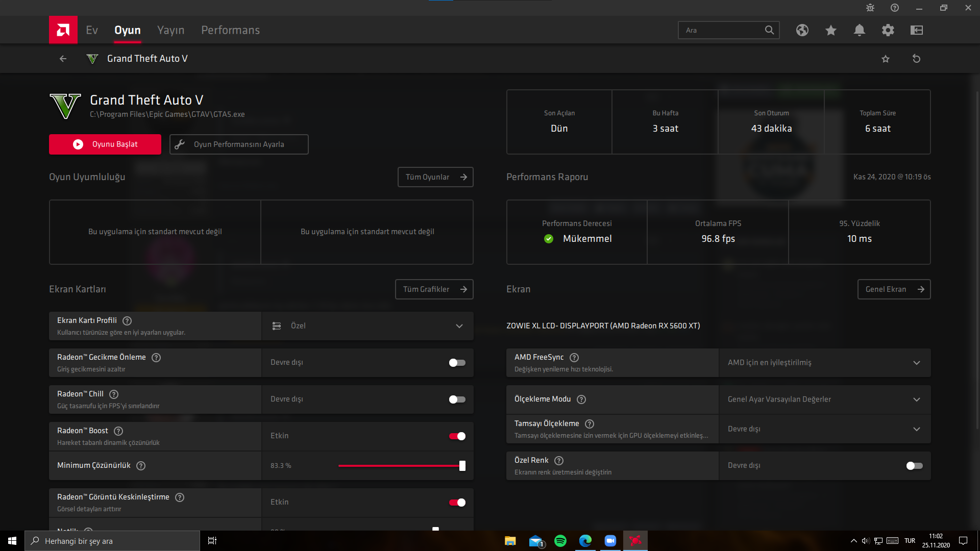Click Oyunu Başlat button

click(x=105, y=144)
